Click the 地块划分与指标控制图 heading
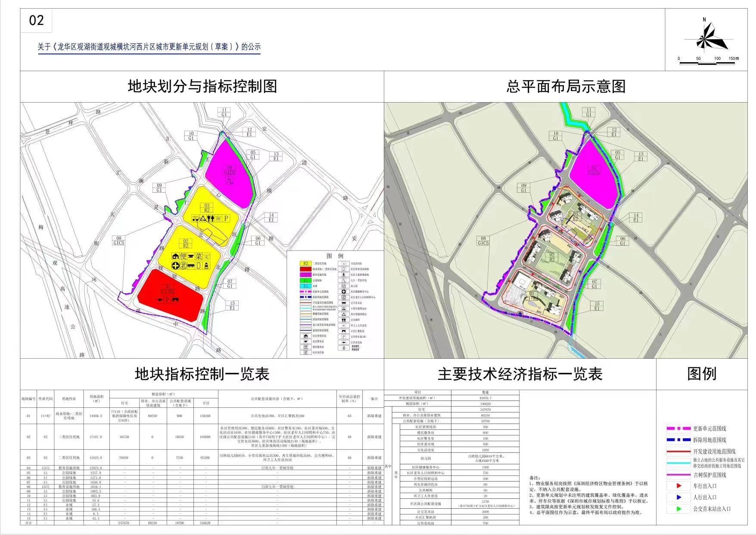Image resolution: width=756 pixels, height=535 pixels. (202, 86)
